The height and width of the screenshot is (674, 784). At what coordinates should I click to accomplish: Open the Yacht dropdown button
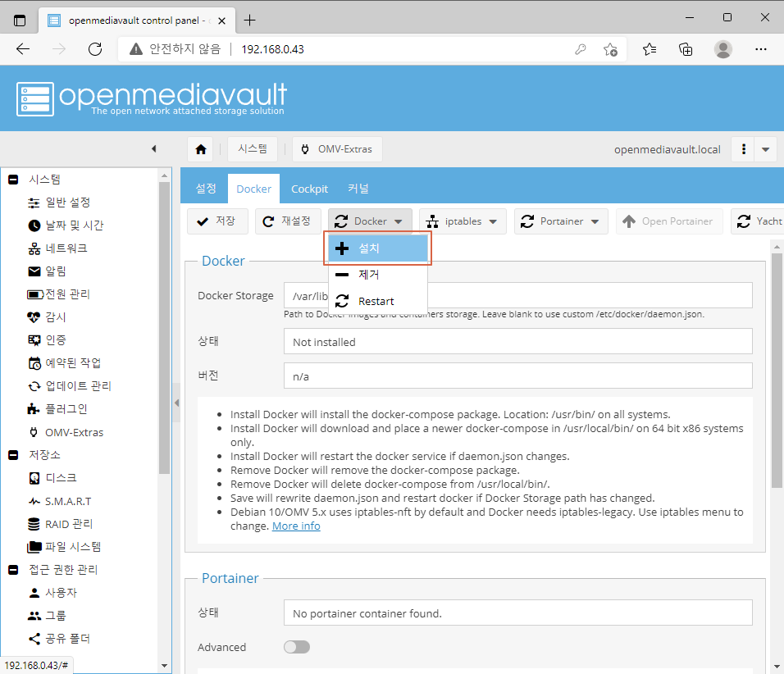758,221
